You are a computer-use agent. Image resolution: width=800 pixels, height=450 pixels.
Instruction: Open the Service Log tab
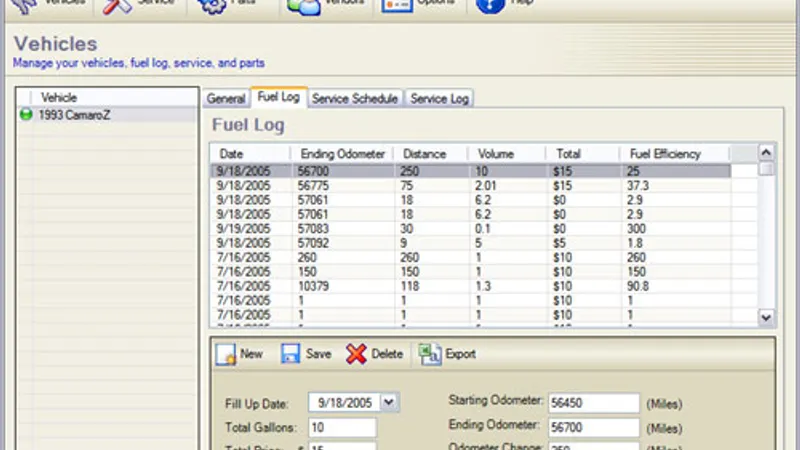click(x=439, y=99)
